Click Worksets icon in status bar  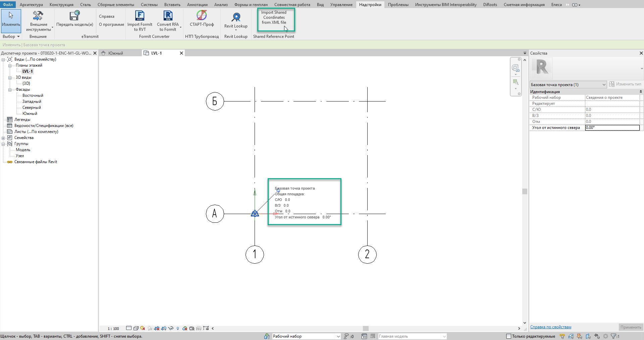tap(267, 336)
